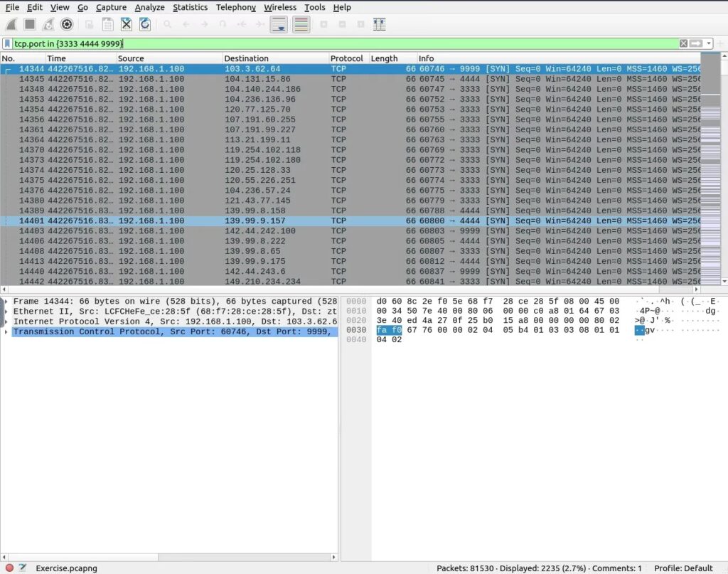This screenshot has width=728, height=574.
Task: Open the Analyze menu
Action: tap(149, 7)
